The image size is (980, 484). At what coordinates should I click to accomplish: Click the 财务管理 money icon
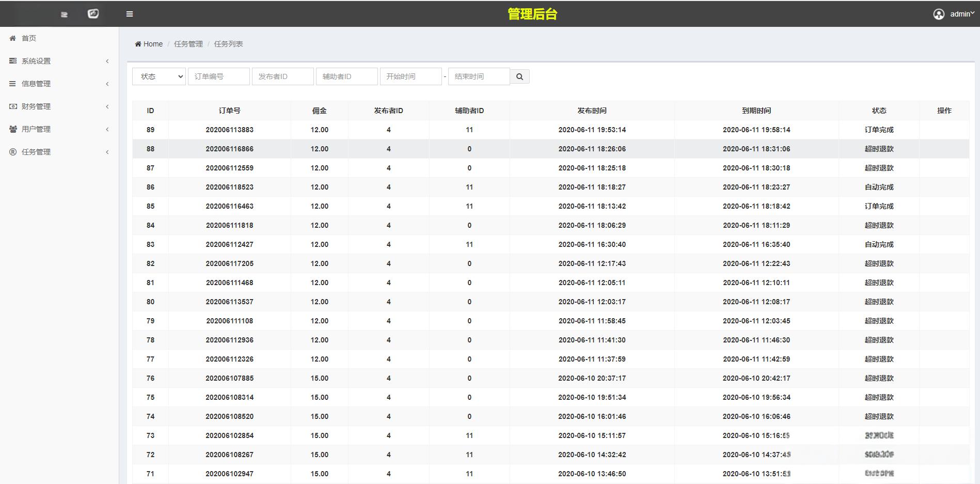[x=13, y=106]
